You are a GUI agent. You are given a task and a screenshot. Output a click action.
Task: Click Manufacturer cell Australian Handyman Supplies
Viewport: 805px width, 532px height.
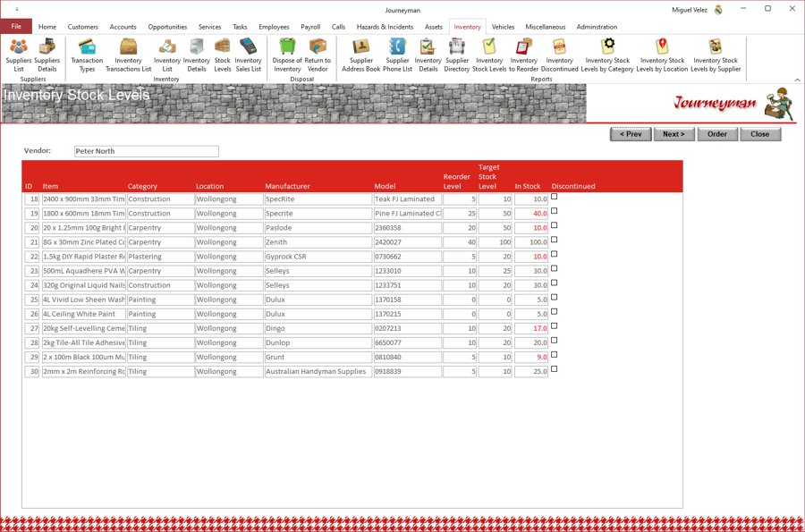(318, 371)
